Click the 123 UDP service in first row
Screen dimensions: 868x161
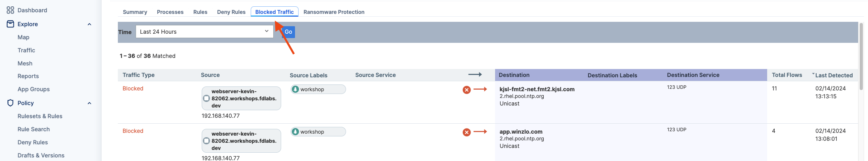coord(677,87)
